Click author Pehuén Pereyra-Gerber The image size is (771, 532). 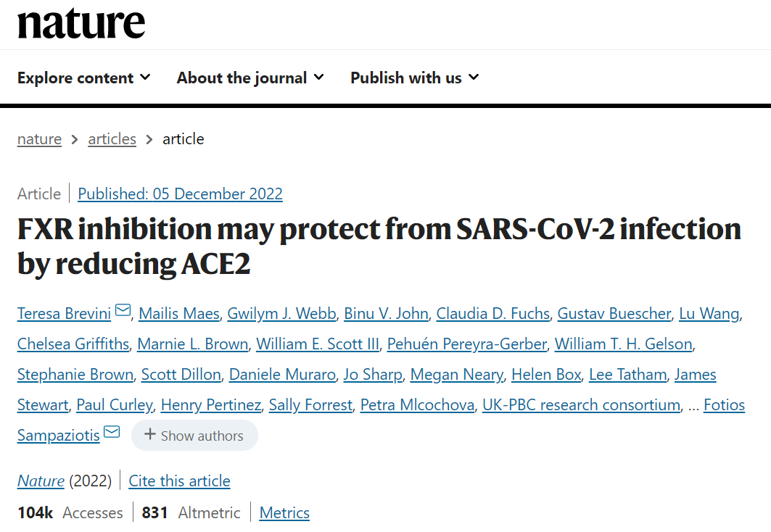466,344
